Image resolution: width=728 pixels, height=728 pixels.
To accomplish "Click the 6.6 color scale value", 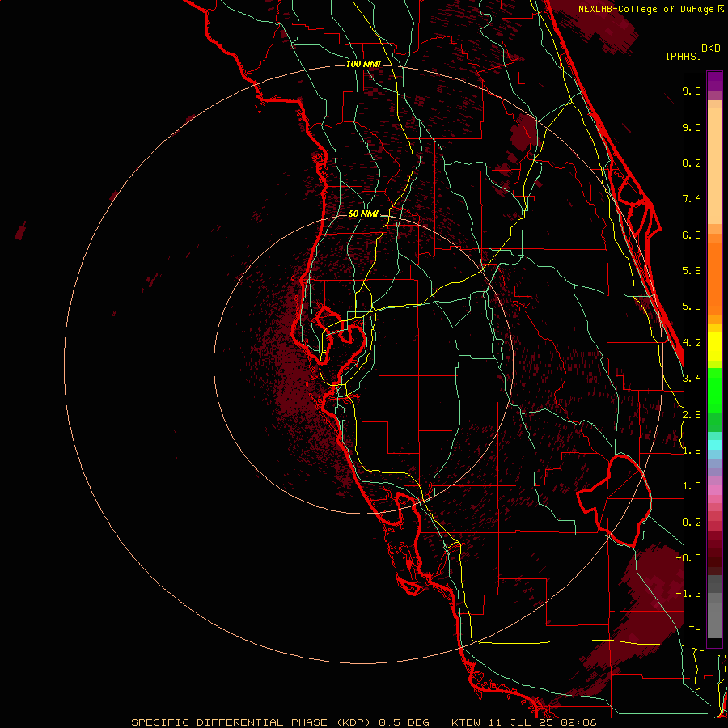I will [692, 235].
